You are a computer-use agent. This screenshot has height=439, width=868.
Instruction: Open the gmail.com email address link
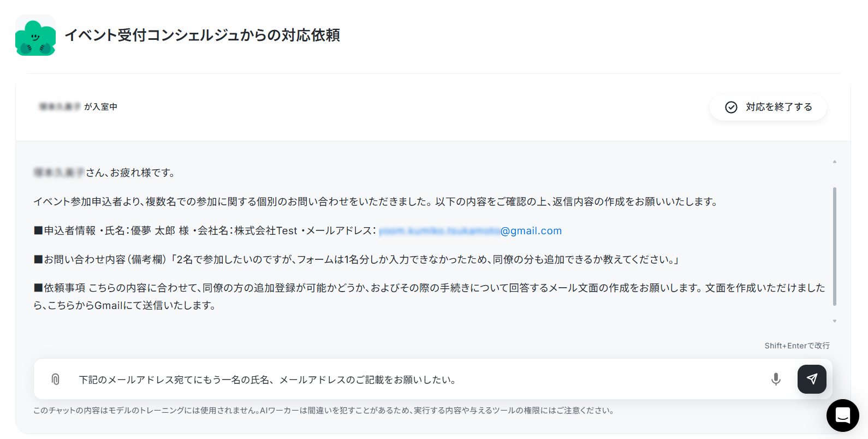470,230
